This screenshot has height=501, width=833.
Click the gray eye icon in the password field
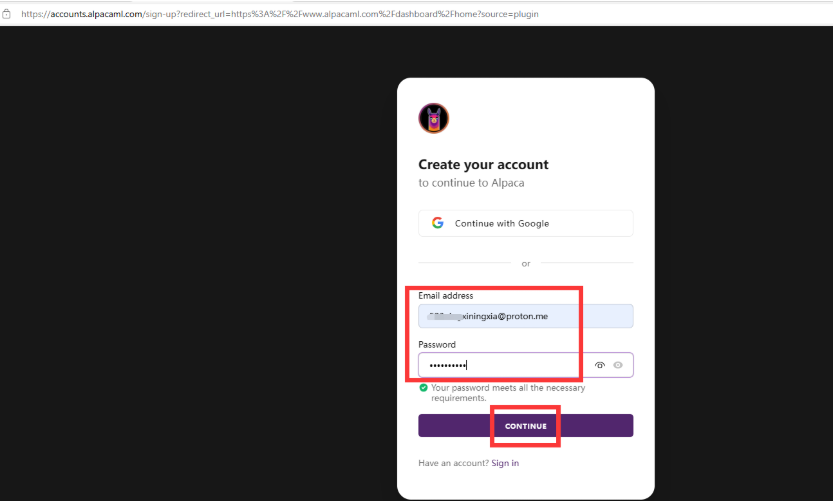coord(618,365)
